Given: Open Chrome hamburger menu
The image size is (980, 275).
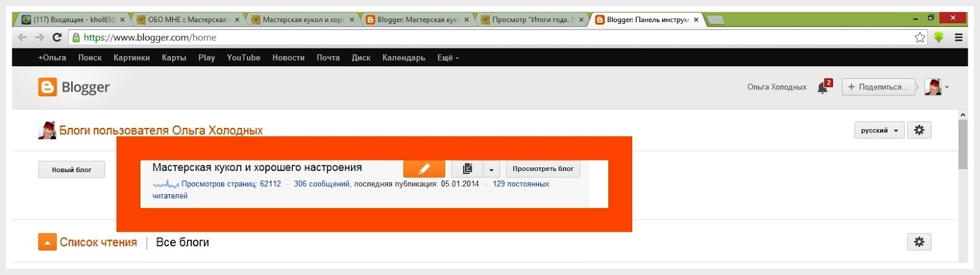Looking at the screenshot, I should pos(959,37).
